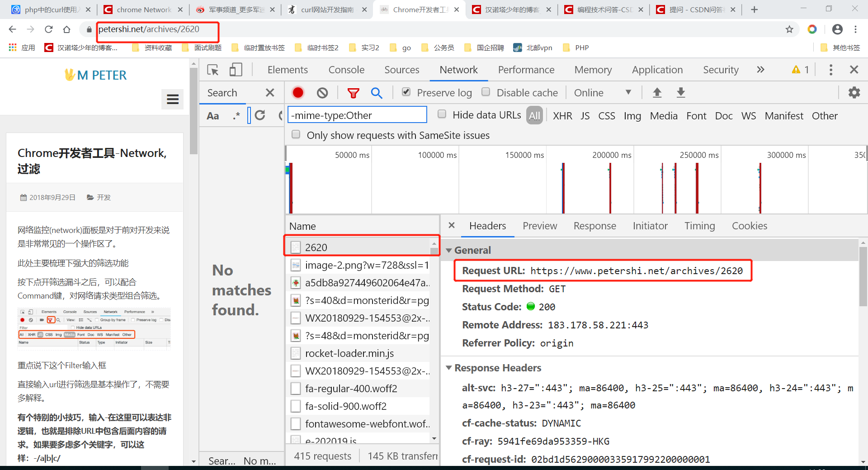The width and height of the screenshot is (868, 470).
Task: Import HAR file with upload arrow
Action: [657, 93]
